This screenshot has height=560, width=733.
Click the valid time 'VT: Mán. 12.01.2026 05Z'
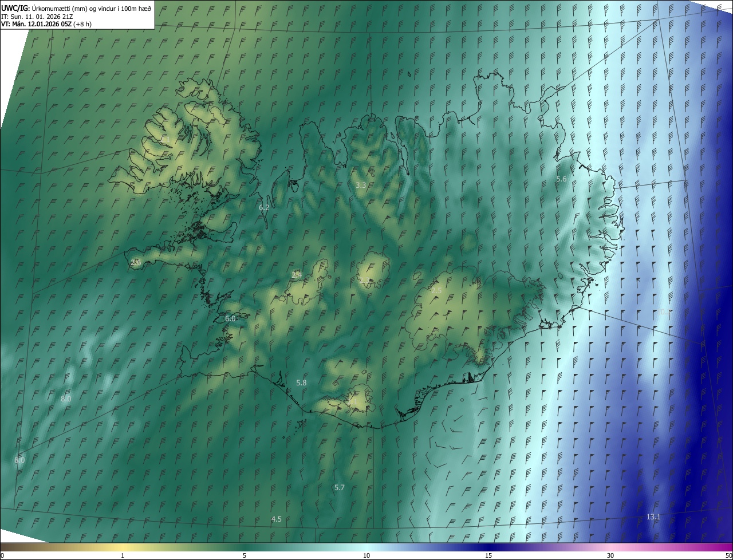pyautogui.click(x=36, y=24)
